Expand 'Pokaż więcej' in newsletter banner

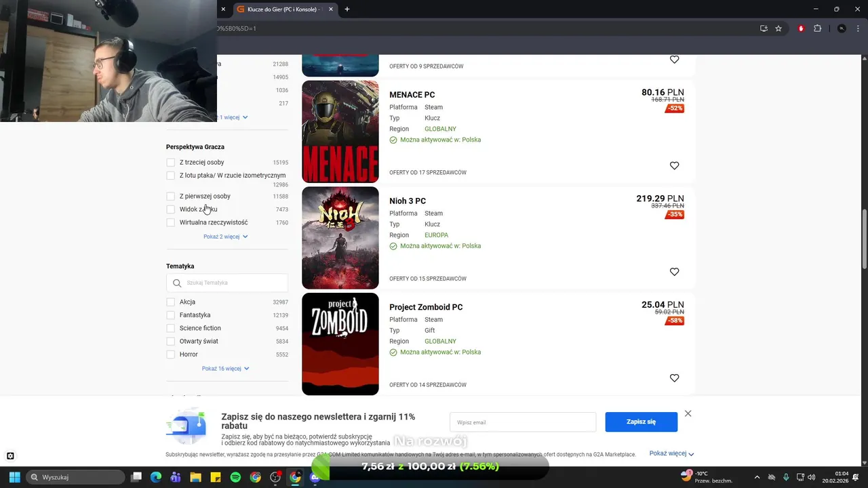[x=671, y=453]
